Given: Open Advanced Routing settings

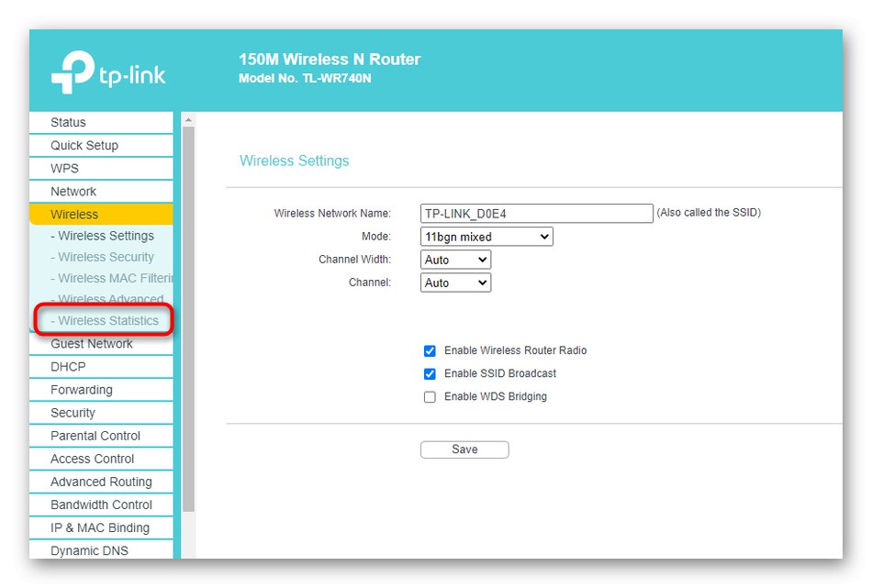Looking at the screenshot, I should point(101,483).
